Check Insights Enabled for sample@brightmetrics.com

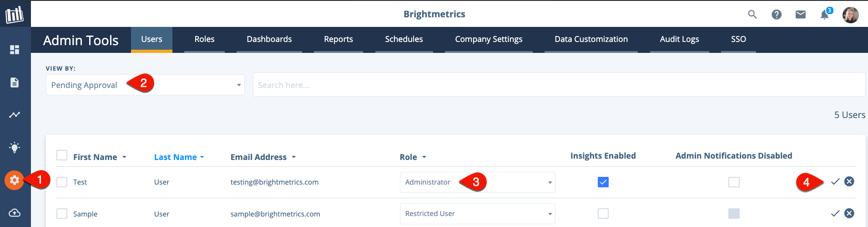click(603, 213)
